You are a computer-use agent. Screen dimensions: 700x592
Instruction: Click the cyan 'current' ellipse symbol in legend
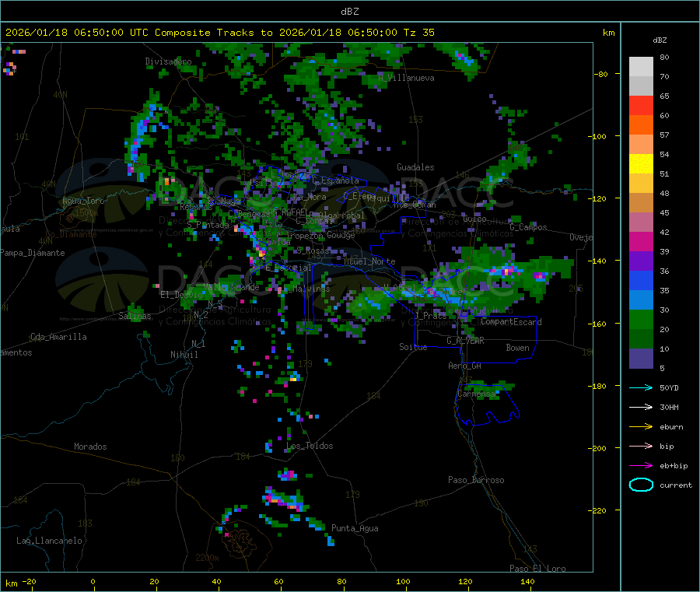point(641,485)
